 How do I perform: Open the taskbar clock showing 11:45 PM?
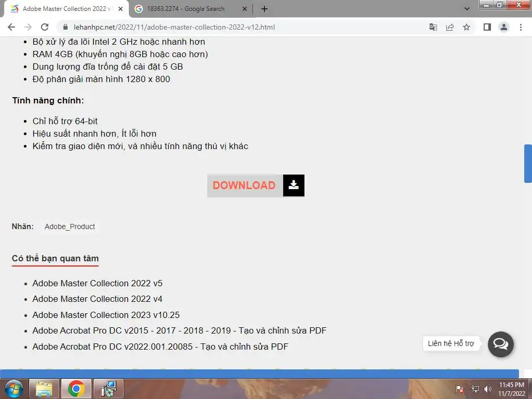coord(511,389)
